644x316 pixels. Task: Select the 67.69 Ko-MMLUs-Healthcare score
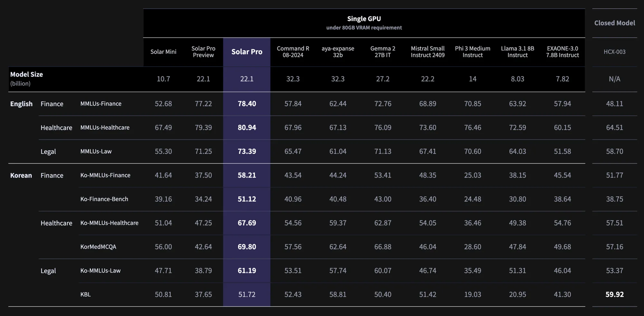247,223
